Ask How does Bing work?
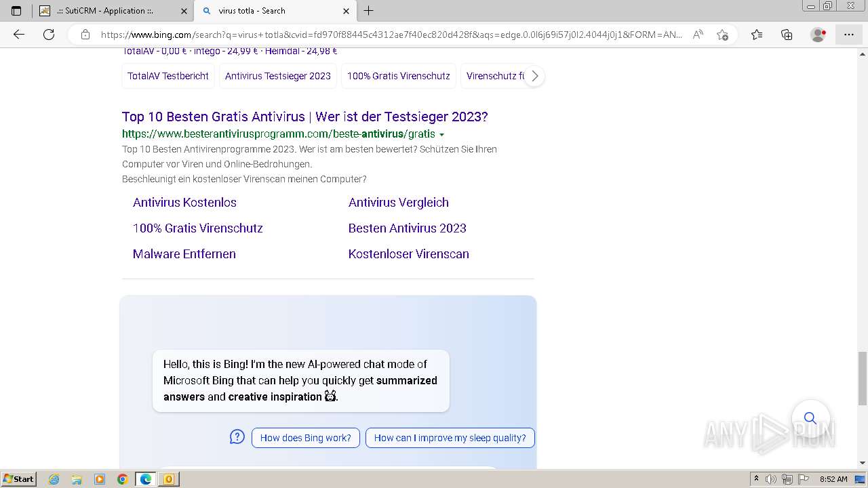Image resolution: width=868 pixels, height=488 pixels. coord(306,438)
